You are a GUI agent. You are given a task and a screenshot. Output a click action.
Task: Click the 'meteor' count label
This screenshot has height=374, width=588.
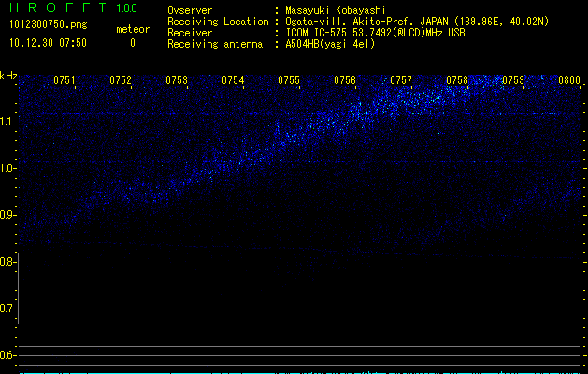133,29
